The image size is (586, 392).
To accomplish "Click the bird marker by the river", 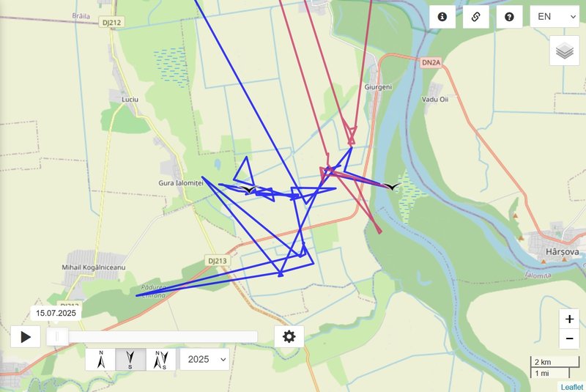I will (x=391, y=186).
